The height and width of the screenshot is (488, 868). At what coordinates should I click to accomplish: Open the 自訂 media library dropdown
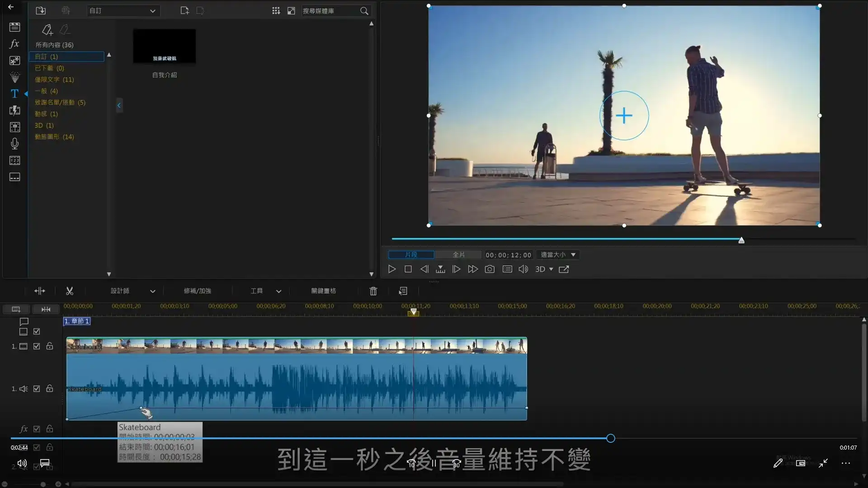tap(123, 10)
